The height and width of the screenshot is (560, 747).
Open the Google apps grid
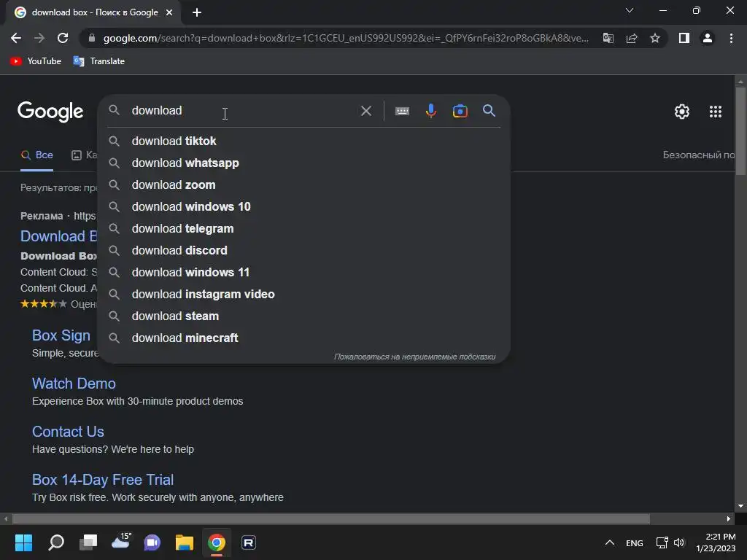[715, 112]
